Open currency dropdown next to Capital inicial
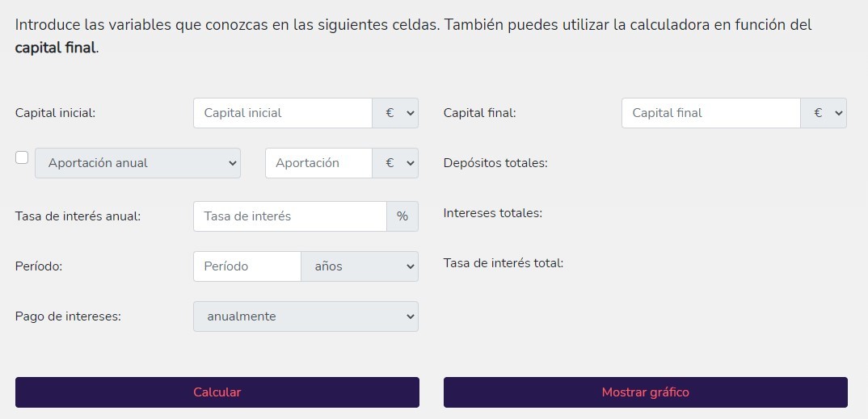 [395, 113]
